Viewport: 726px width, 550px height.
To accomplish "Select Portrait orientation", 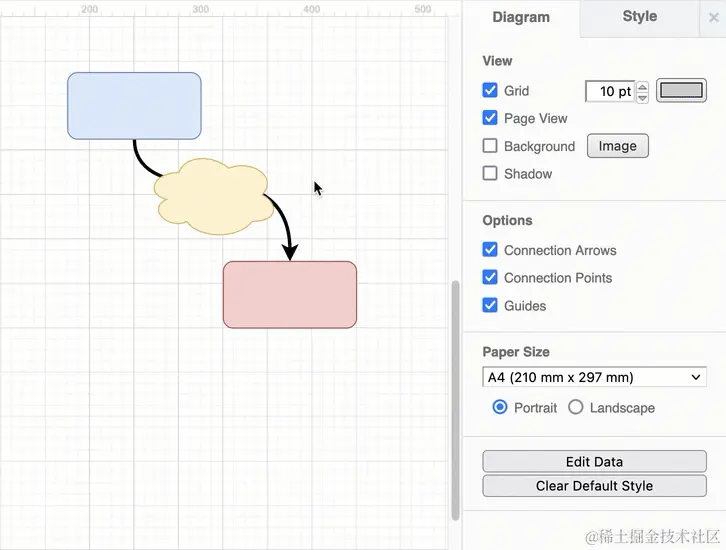I will click(x=500, y=407).
